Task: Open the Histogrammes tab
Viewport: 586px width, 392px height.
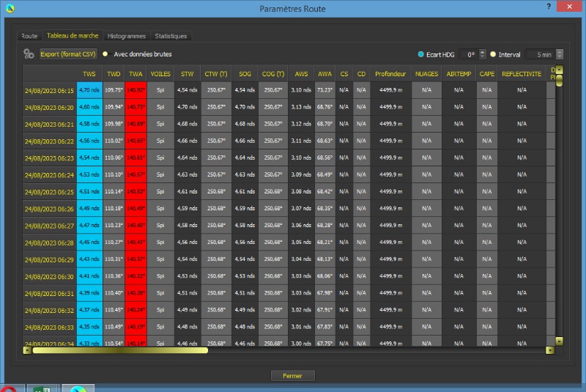Action: [x=126, y=36]
